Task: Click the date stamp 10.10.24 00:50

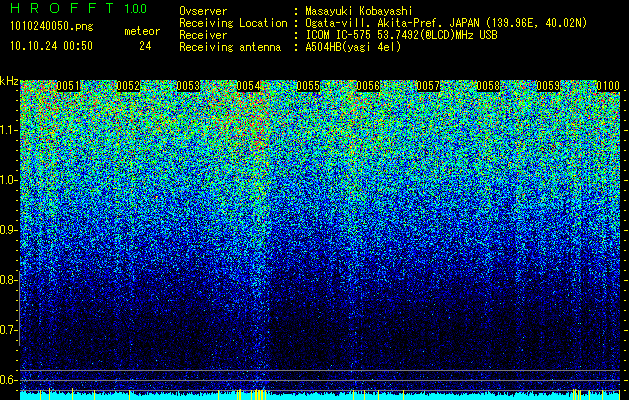Action: (51, 46)
